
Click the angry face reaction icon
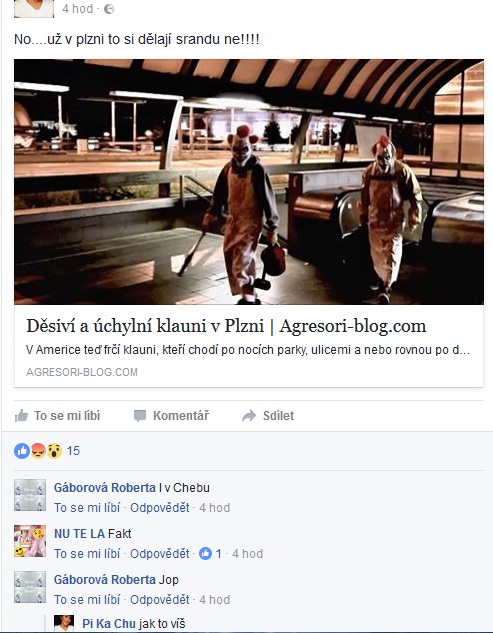click(38, 451)
